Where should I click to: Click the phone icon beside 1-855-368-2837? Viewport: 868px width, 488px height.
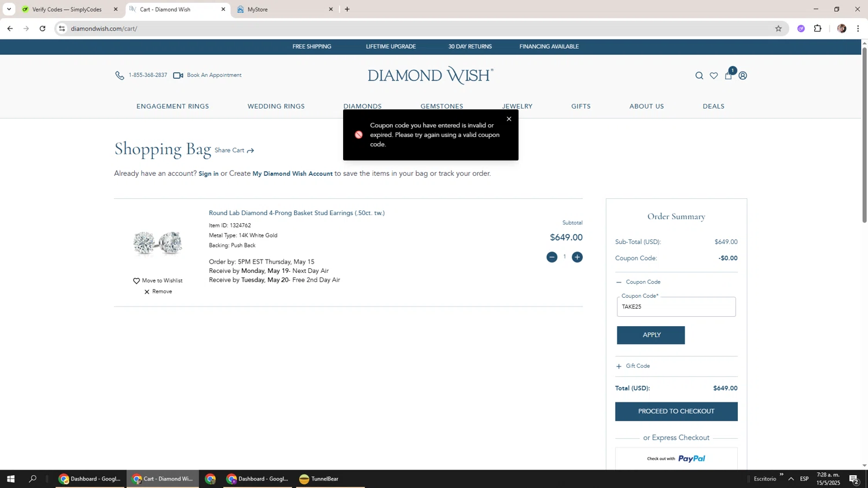[119, 75]
